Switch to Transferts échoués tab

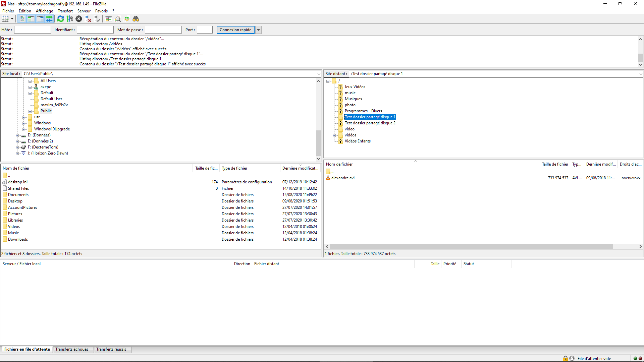(72, 349)
